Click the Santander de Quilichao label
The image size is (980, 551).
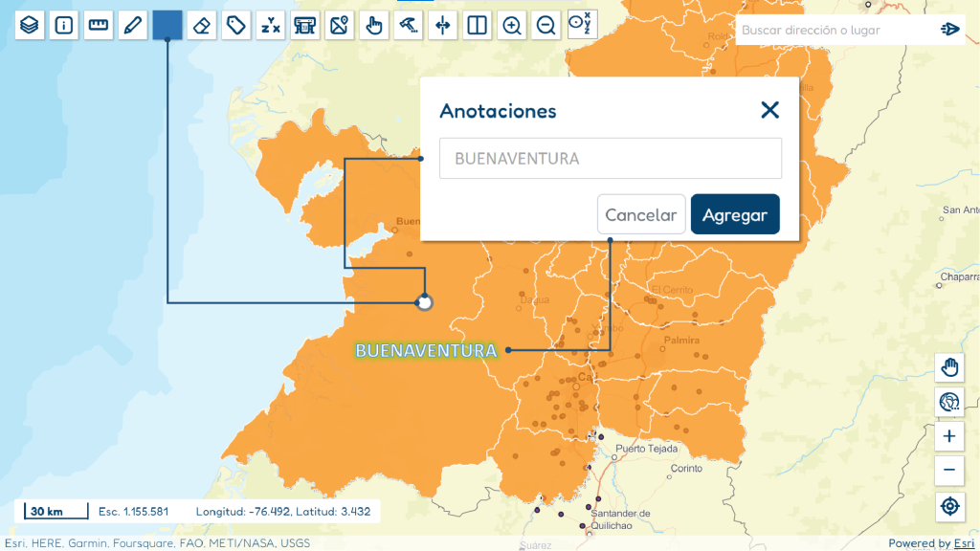click(x=620, y=519)
